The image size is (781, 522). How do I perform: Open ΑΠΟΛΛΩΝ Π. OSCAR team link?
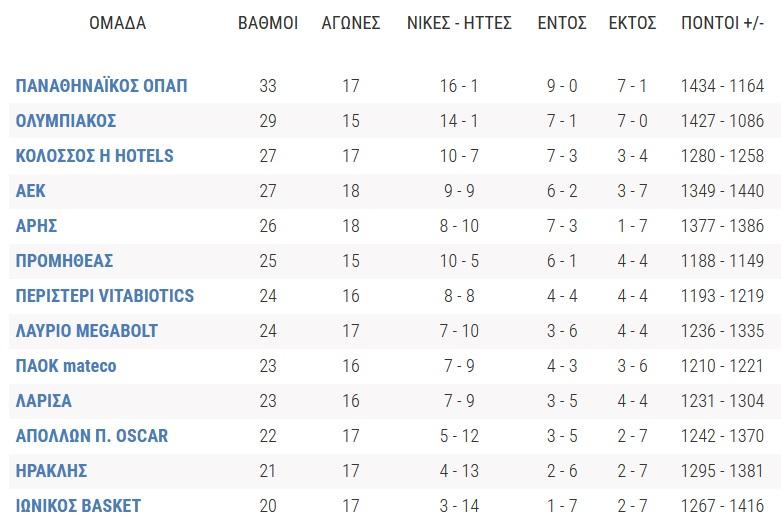click(x=92, y=436)
